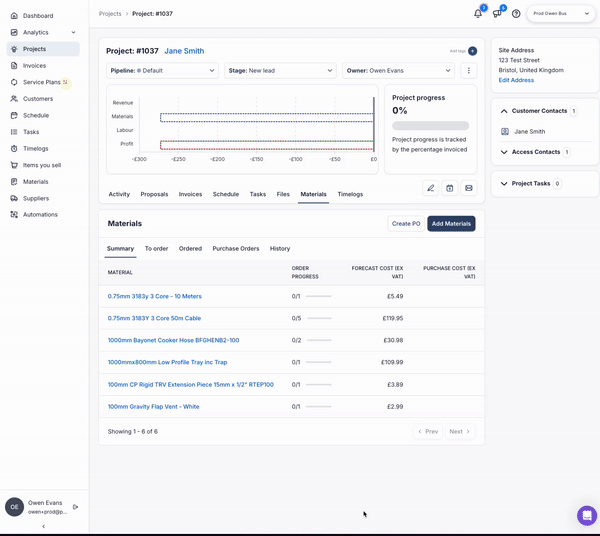This screenshot has width=600, height=536.
Task: Select the Purchase Orders sub-tab
Action: click(236, 248)
